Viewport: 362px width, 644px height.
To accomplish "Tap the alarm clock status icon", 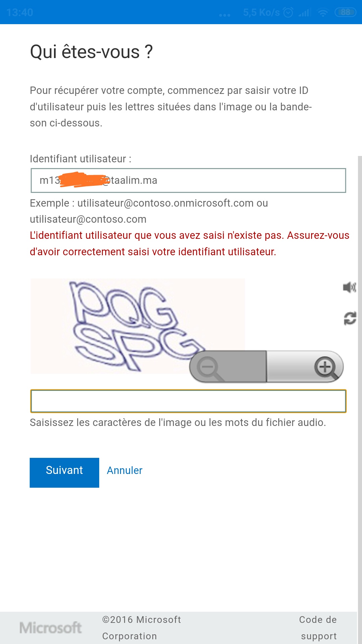I will (288, 12).
